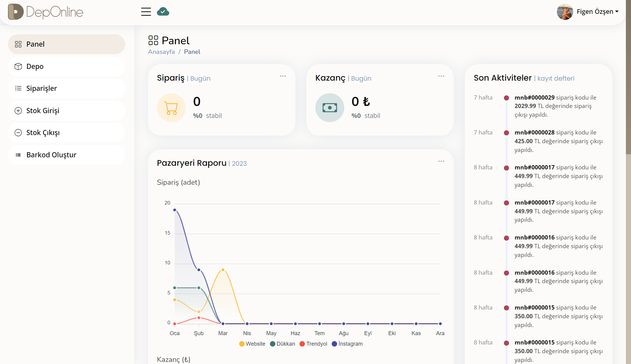The image size is (631, 364).
Task: Go to Anasayfa breadcrumb link
Action: click(161, 52)
